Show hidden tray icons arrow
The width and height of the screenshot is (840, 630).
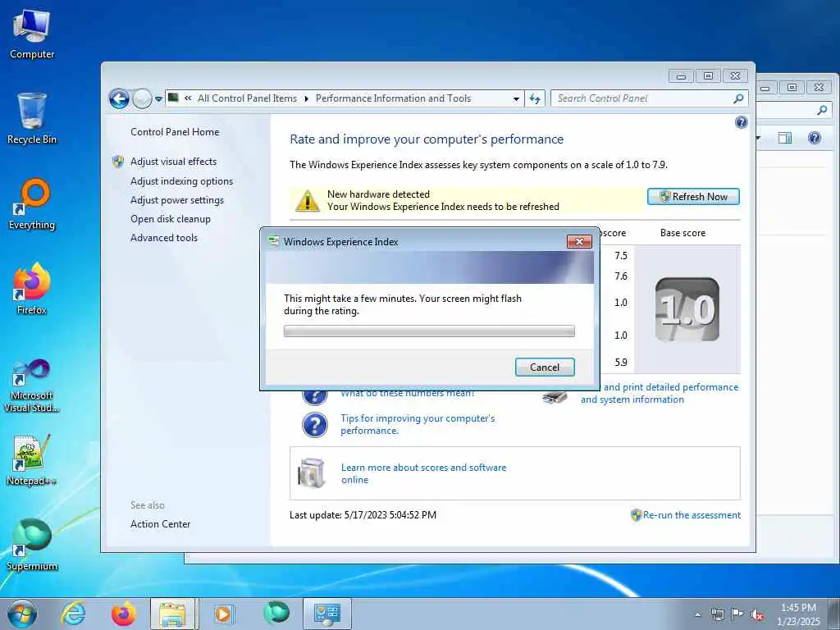[x=697, y=614]
